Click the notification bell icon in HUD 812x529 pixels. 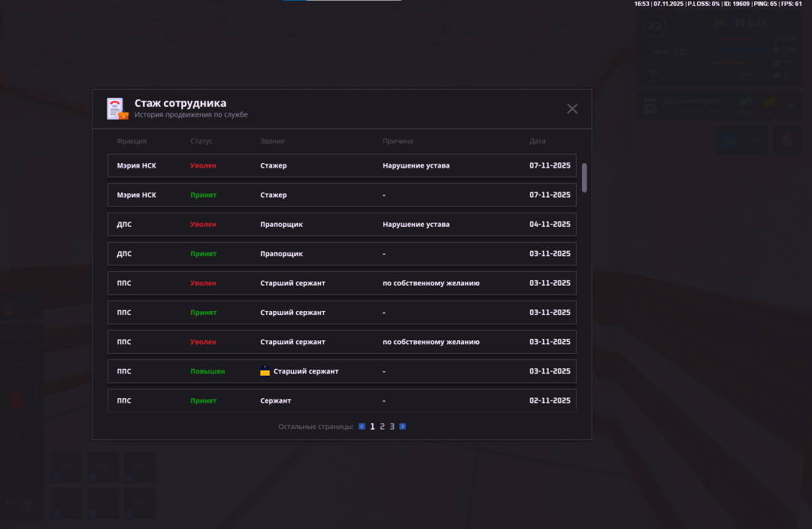pyautogui.click(x=786, y=140)
